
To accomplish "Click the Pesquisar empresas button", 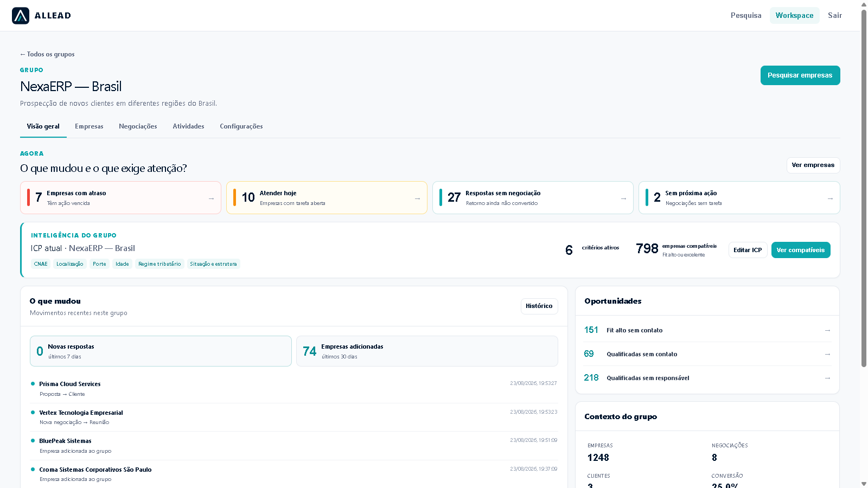I will point(800,75).
